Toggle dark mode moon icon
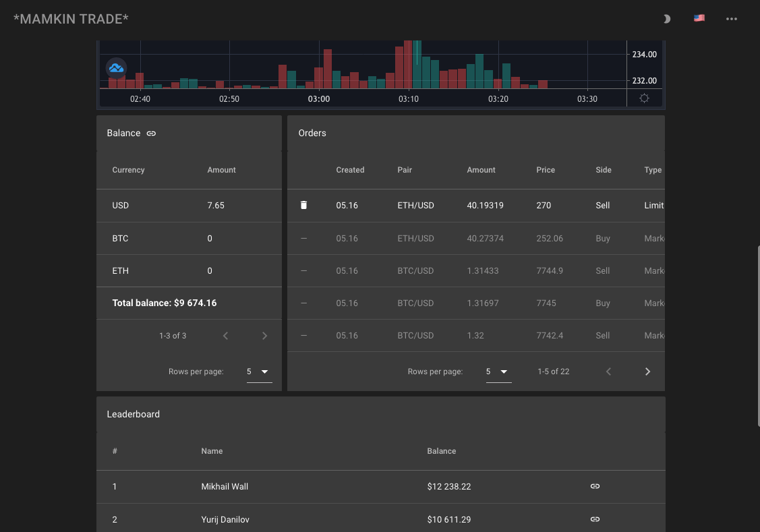 click(x=667, y=19)
